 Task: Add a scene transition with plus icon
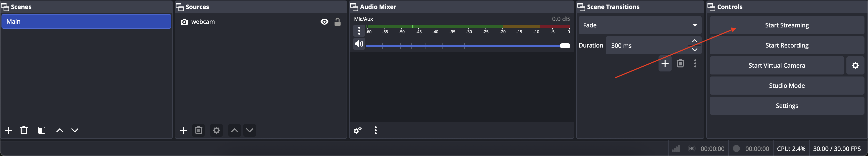tap(665, 63)
